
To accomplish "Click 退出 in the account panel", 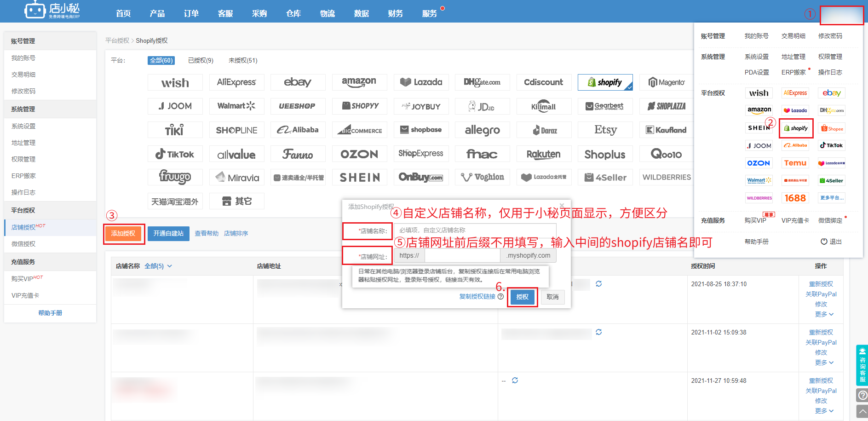I will tap(831, 242).
